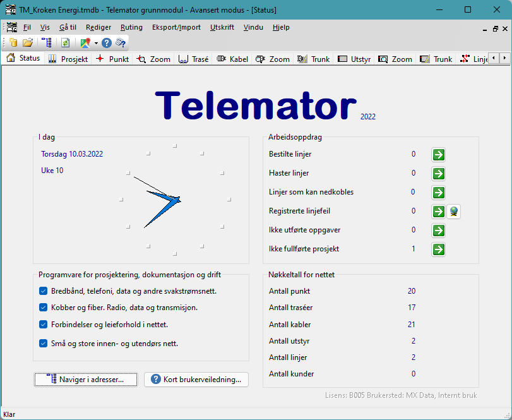Open the Rediger menu
This screenshot has height=420, width=512.
(x=98, y=27)
